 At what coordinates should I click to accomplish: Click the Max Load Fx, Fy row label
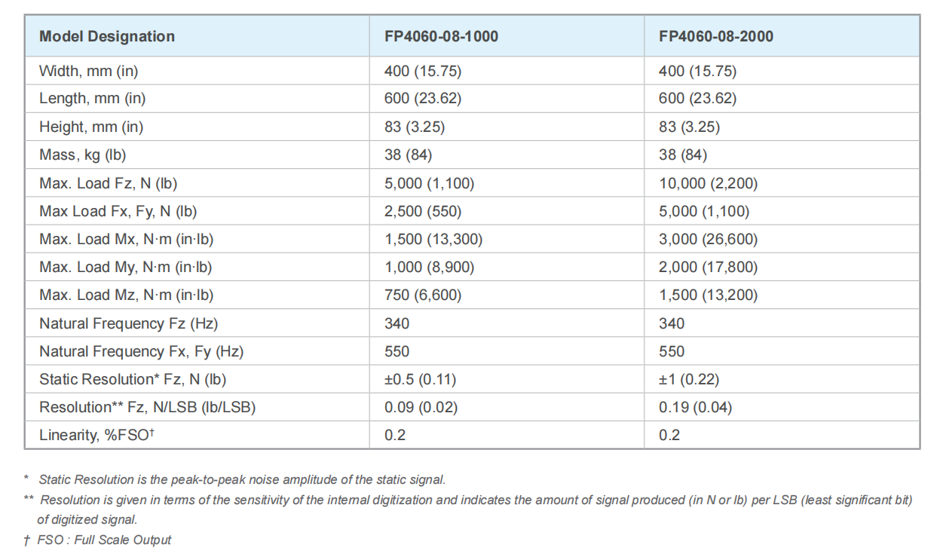(118, 212)
